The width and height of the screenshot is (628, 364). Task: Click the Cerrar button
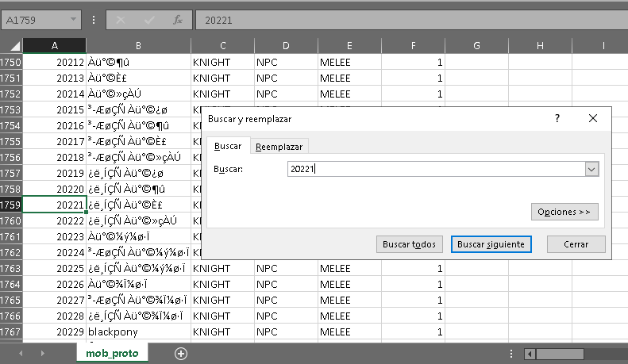tap(576, 244)
